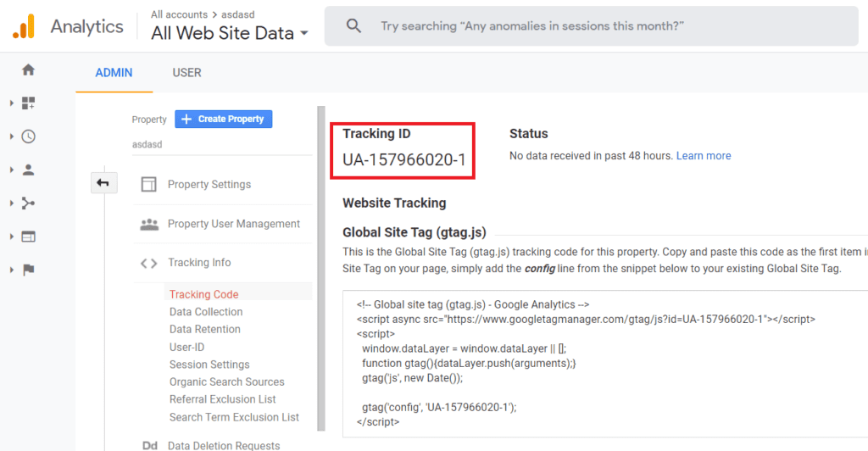Open User-ID settings
Viewport: 868px width, 451px height.
[186, 347]
